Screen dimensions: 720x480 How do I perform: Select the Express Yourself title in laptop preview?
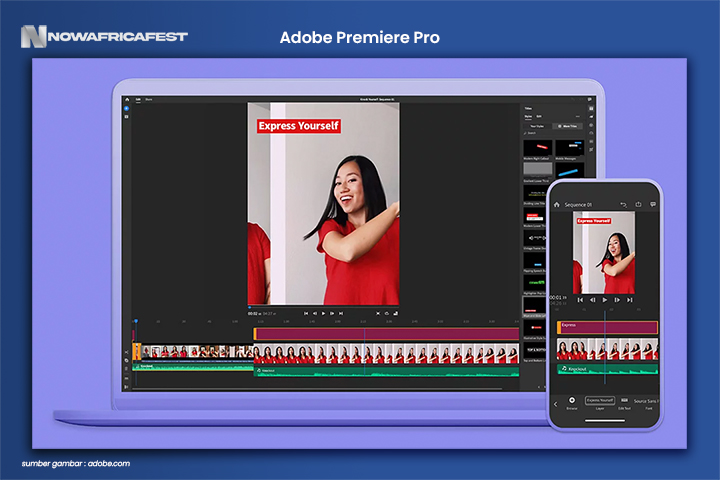(x=299, y=125)
